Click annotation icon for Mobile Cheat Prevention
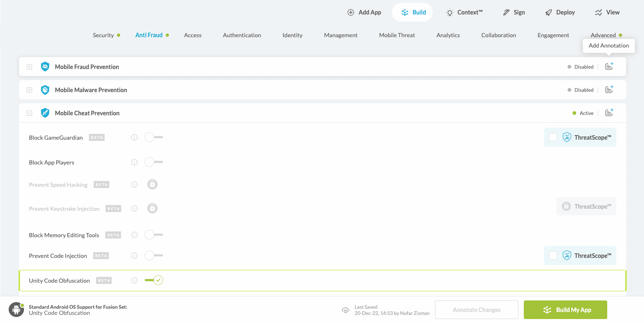644x324 pixels. 609,113
